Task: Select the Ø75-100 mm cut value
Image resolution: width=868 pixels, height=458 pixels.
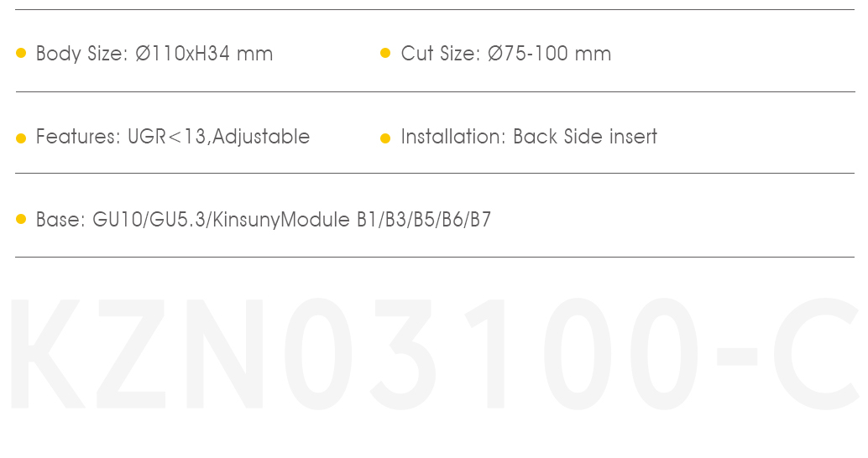Action: pos(549,54)
